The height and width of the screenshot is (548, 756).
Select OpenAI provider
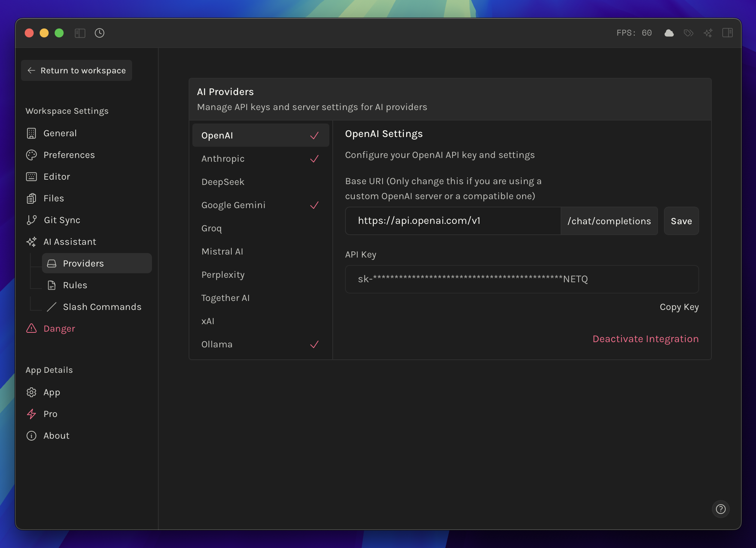tap(261, 136)
